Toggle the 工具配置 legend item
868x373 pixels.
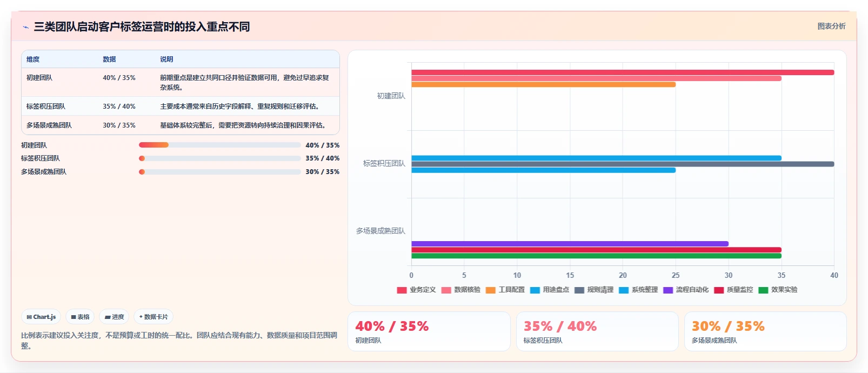(505, 290)
